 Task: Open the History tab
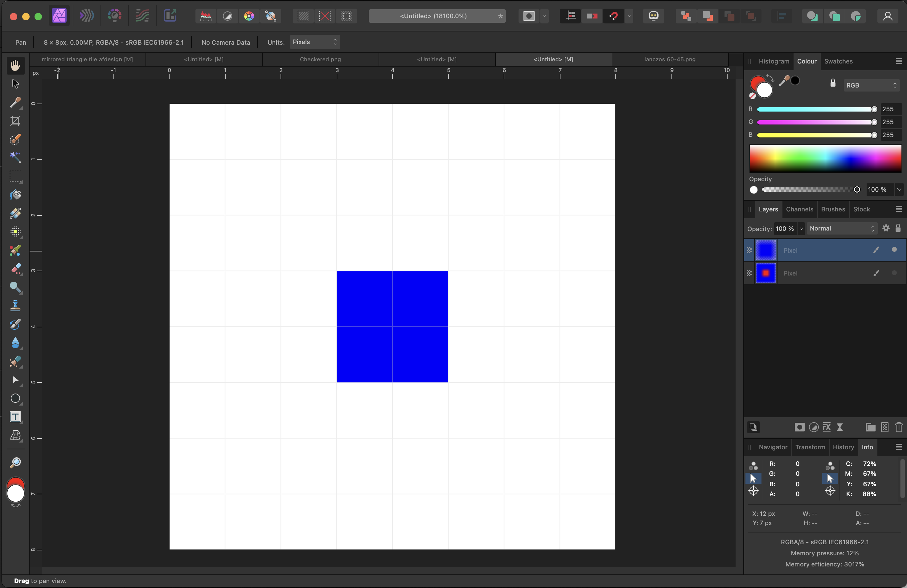[x=843, y=447]
